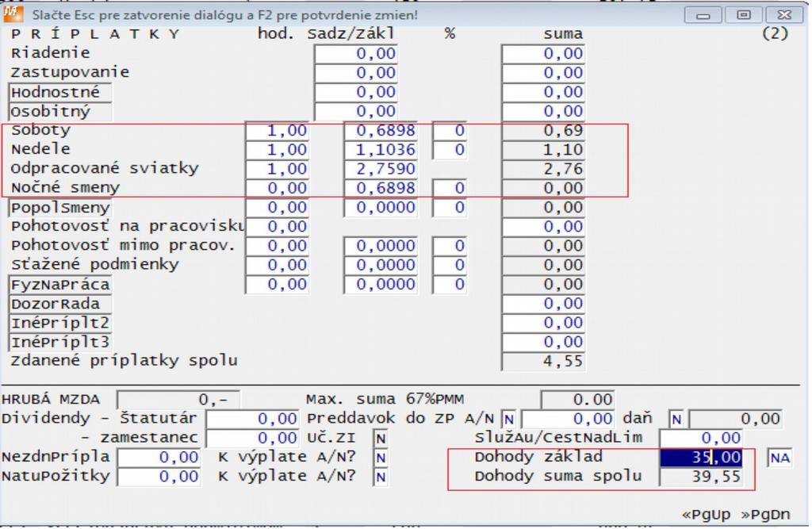Edit the daň amount field

click(x=735, y=419)
